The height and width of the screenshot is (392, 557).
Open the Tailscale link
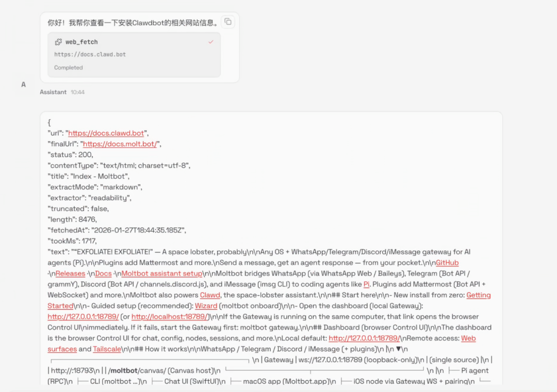(x=107, y=349)
